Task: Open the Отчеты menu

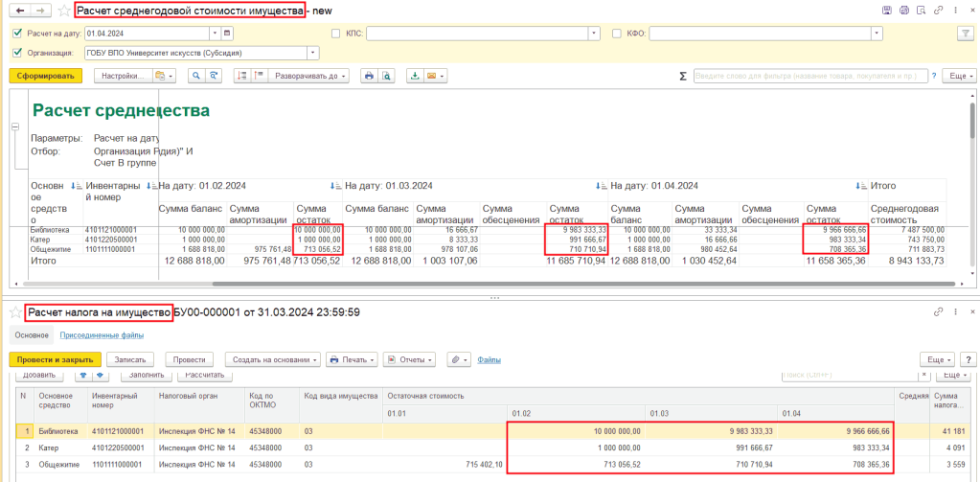Action: coord(411,359)
